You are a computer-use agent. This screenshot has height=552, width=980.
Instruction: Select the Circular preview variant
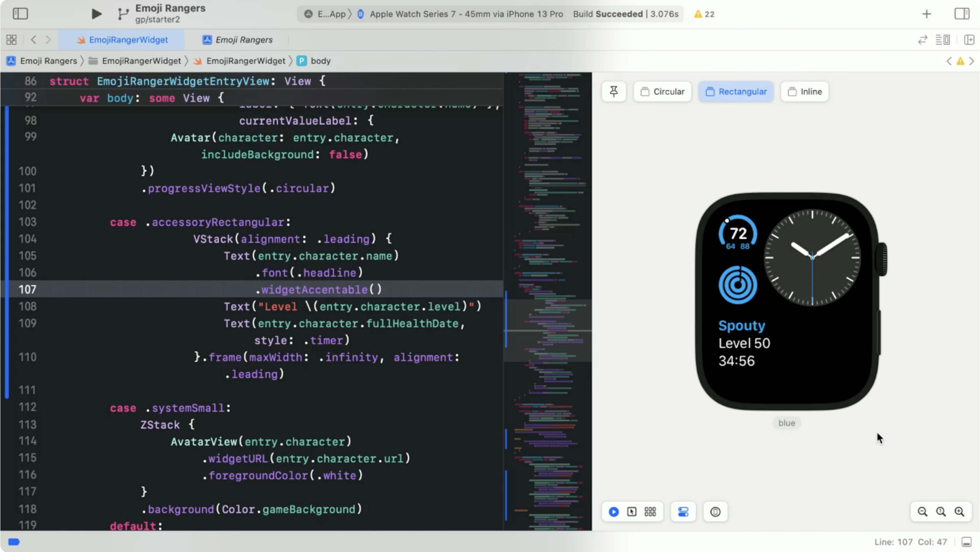(662, 92)
